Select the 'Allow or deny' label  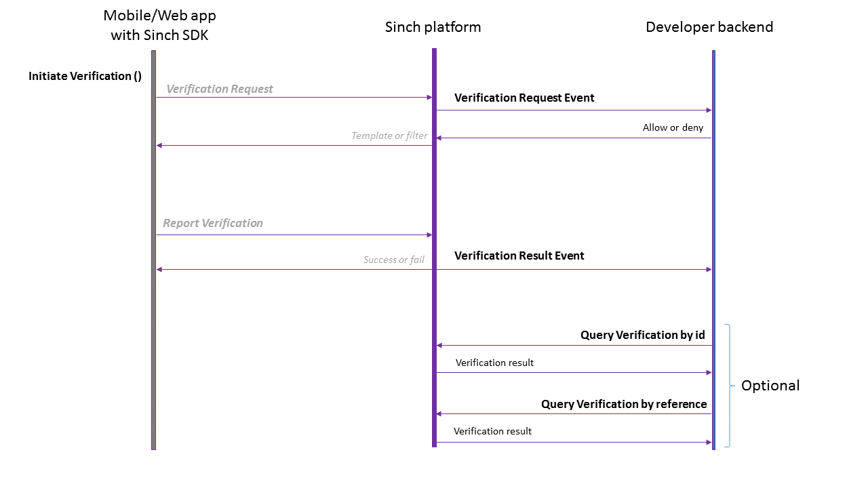click(673, 127)
